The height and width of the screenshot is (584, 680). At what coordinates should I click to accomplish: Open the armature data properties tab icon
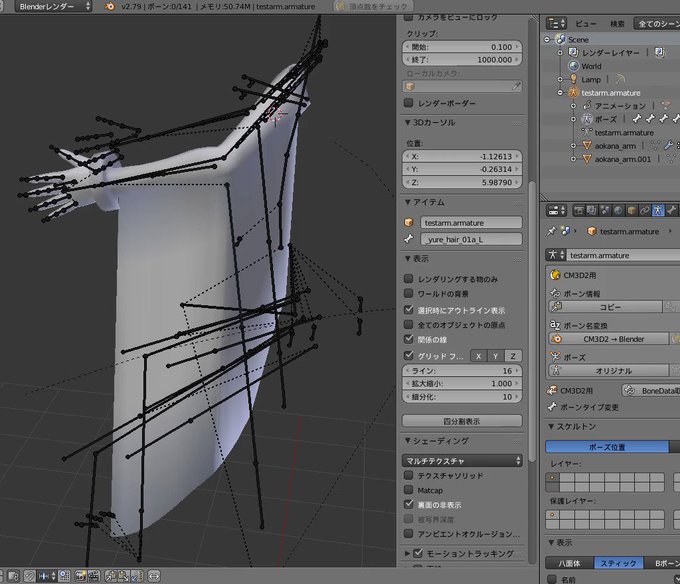[658, 211]
